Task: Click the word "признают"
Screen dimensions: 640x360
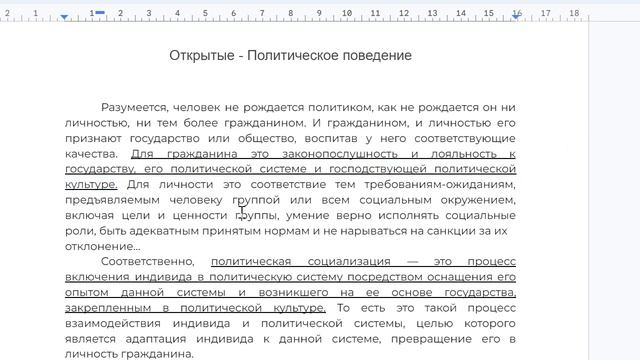Action: coord(93,139)
